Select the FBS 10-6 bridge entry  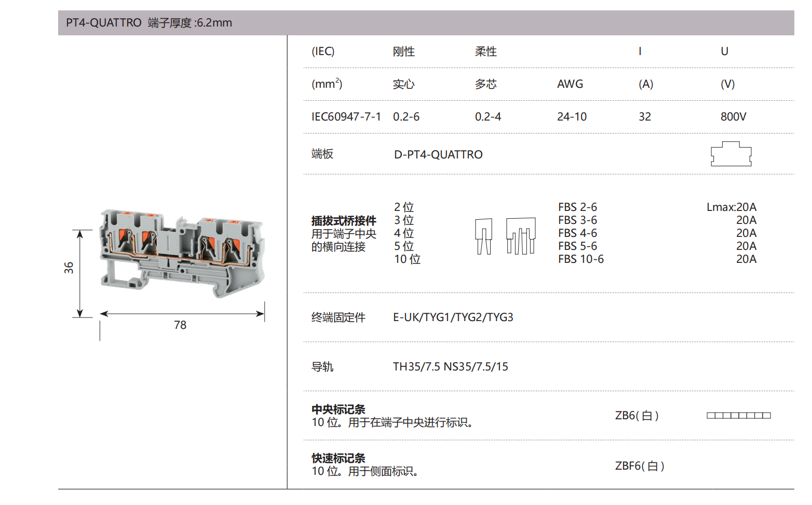point(580,259)
